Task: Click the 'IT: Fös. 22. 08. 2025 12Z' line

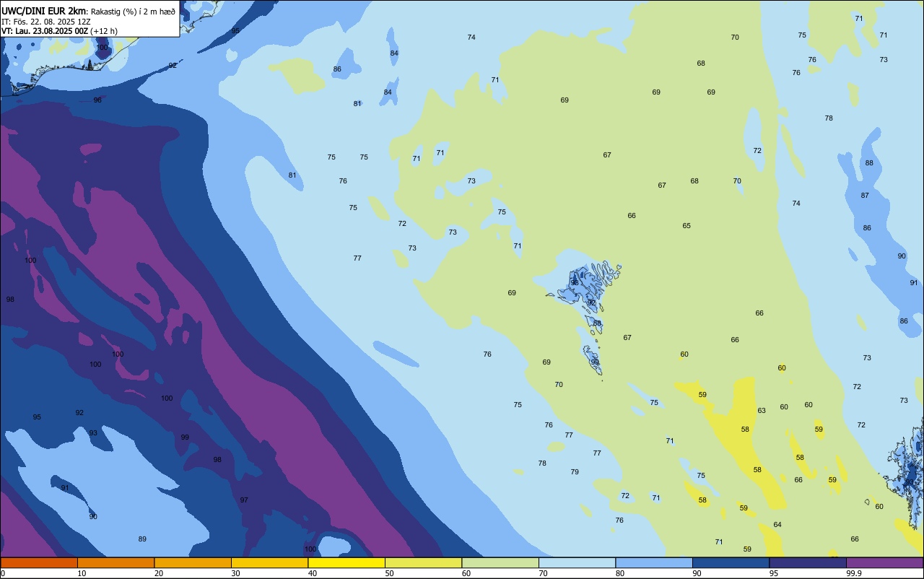Action: tap(46, 21)
